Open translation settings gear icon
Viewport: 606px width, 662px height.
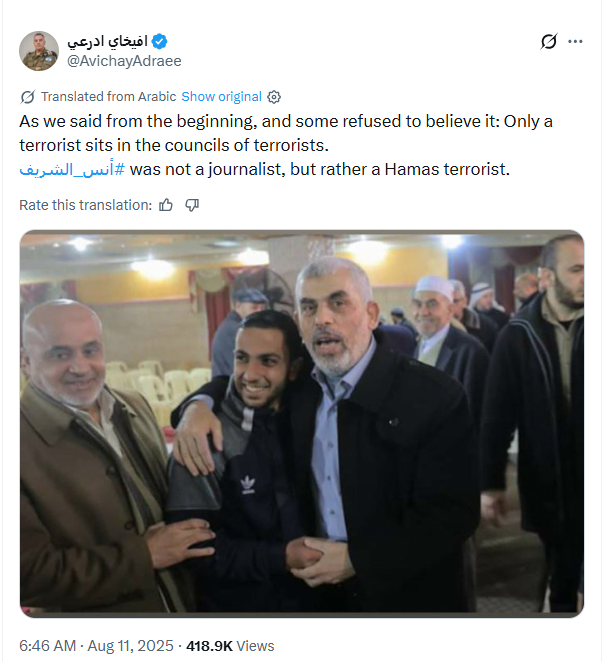point(274,97)
